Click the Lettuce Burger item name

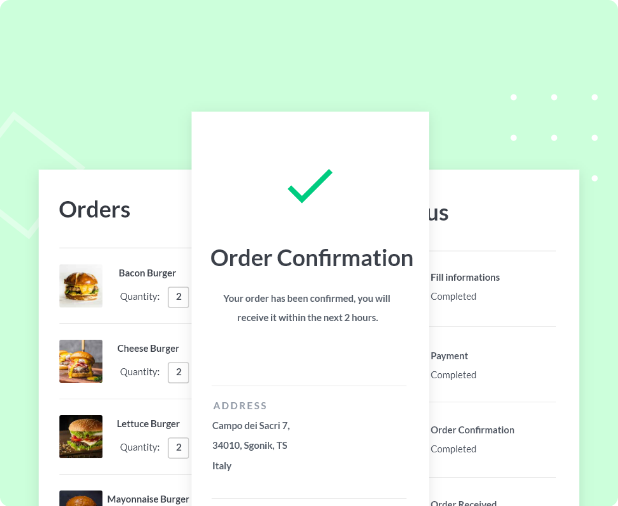click(148, 424)
